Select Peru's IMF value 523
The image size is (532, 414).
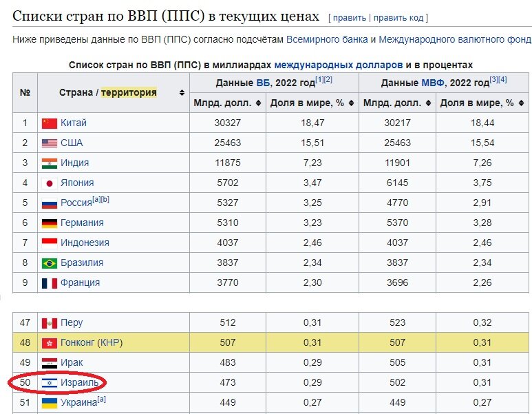(x=397, y=322)
